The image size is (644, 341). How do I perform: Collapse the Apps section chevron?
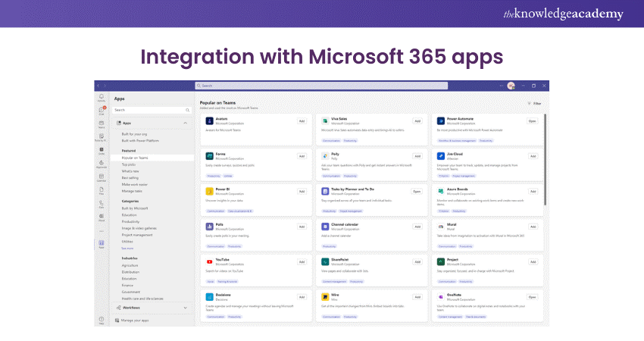(x=185, y=122)
